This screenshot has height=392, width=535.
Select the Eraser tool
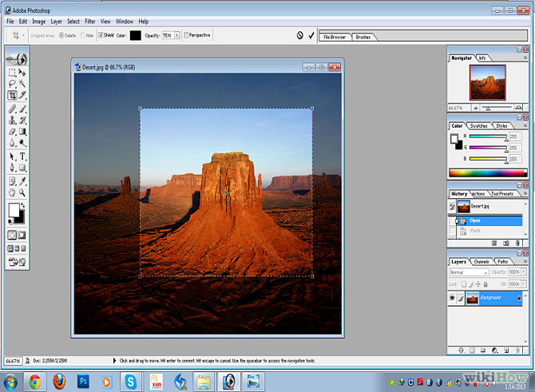click(12, 132)
